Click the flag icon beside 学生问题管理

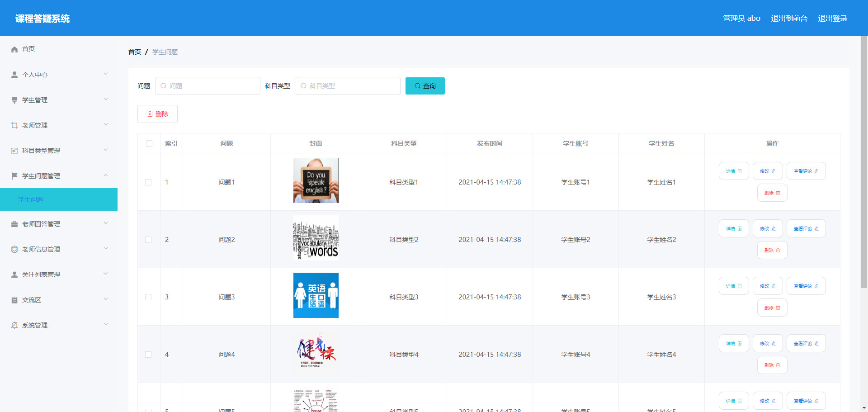pos(14,176)
